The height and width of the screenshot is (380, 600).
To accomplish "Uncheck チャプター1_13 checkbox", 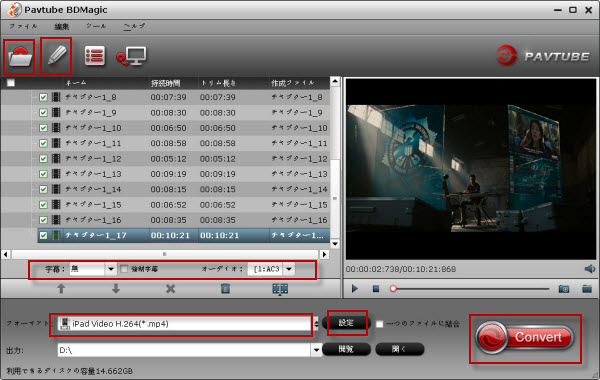I will 43,174.
